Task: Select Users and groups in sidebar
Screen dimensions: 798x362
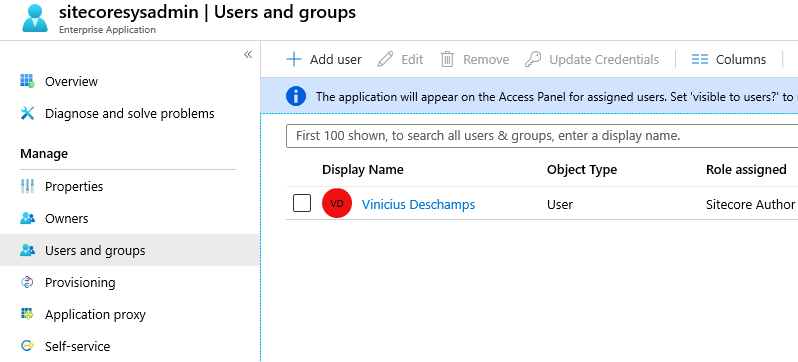Action: click(95, 250)
